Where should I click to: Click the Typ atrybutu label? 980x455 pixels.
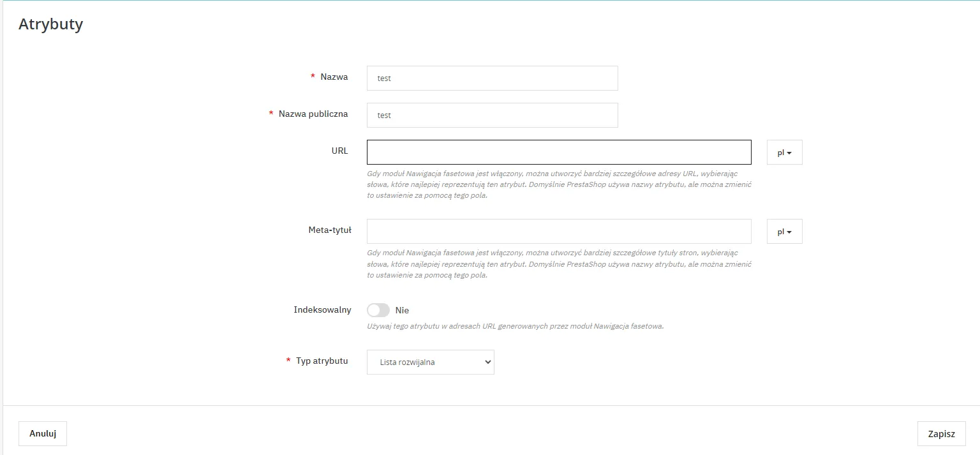pos(322,361)
